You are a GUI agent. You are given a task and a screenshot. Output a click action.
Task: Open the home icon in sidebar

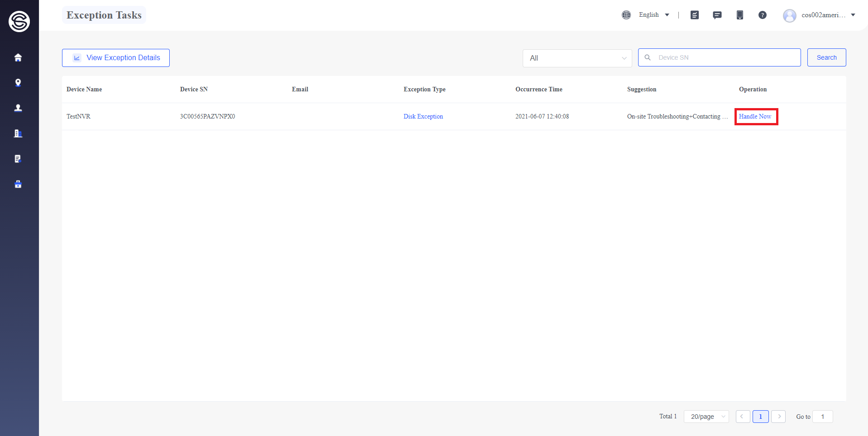18,57
